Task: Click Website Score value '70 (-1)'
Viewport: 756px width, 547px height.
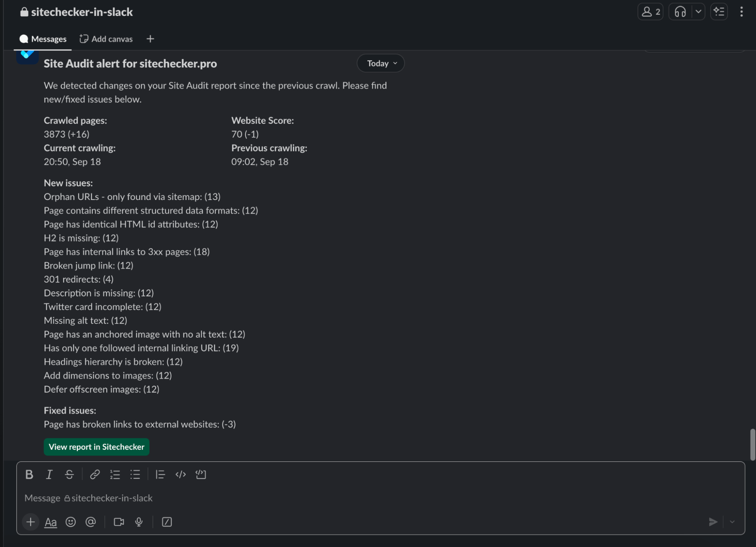Action: tap(245, 134)
